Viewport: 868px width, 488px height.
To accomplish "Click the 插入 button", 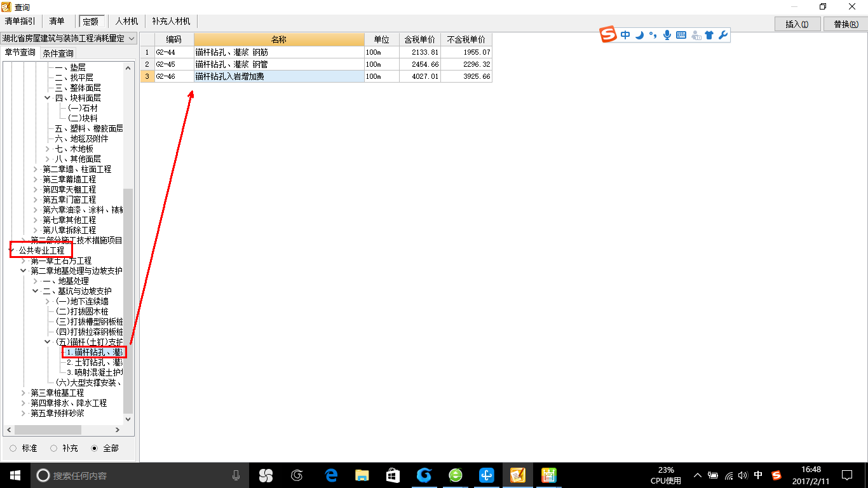I will coord(797,24).
